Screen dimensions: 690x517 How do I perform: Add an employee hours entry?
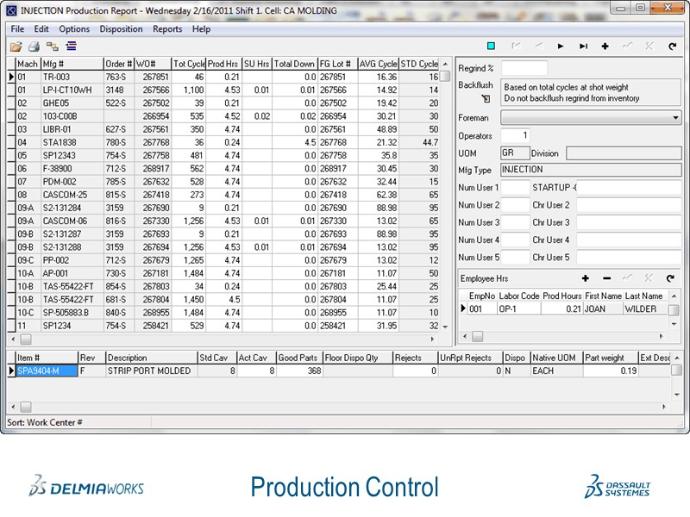[x=585, y=278]
